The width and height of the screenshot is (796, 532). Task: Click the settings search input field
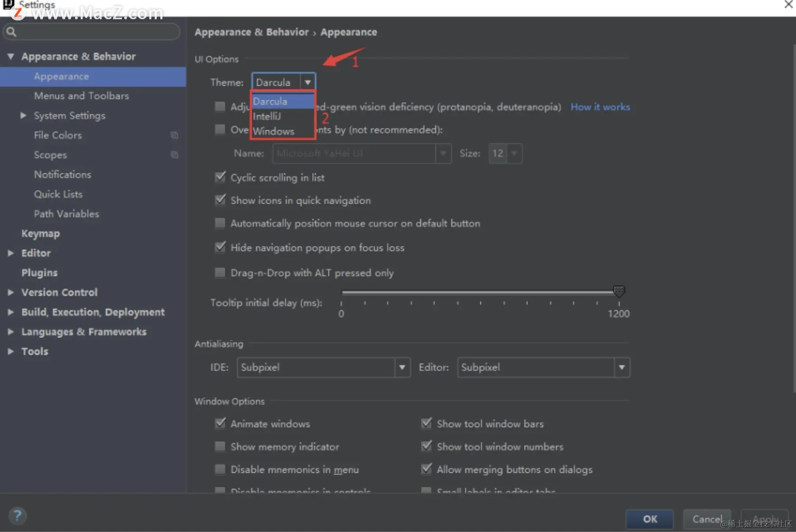pos(92,32)
